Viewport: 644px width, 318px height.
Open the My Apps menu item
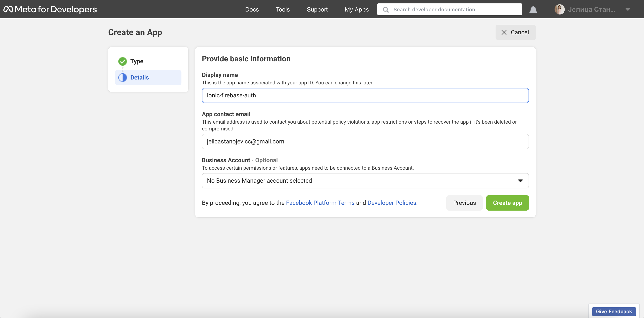pyautogui.click(x=356, y=9)
